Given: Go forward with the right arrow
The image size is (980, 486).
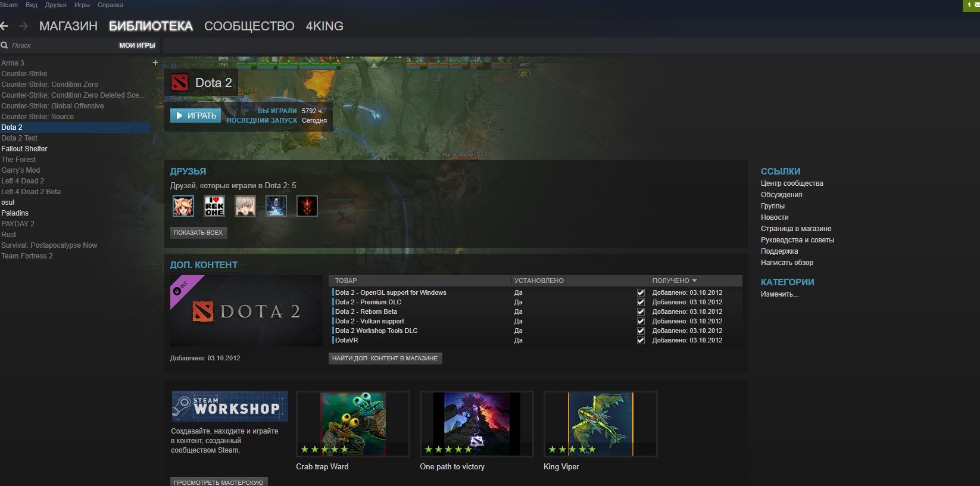Looking at the screenshot, I should point(24,26).
